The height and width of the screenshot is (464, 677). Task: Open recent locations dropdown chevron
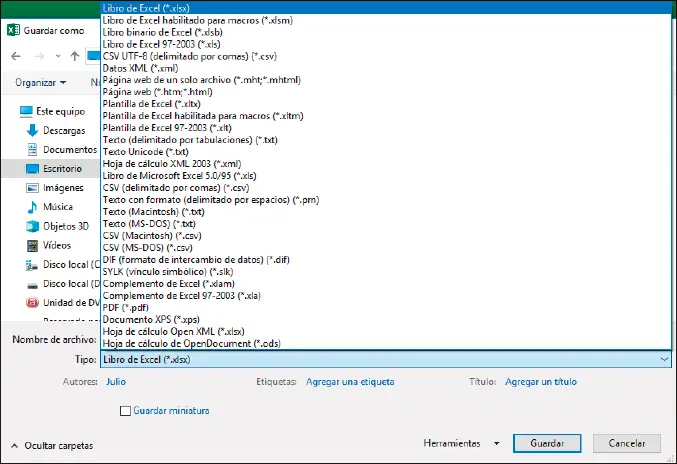[x=58, y=56]
